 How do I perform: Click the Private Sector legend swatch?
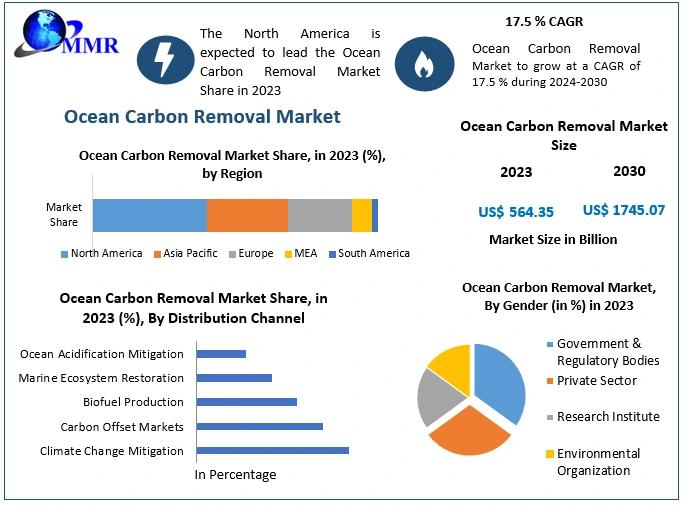click(x=549, y=381)
